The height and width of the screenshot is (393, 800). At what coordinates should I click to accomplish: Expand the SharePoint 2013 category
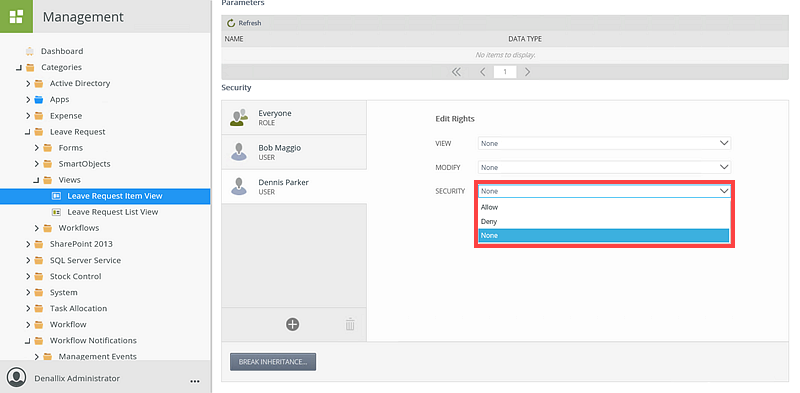[28, 244]
